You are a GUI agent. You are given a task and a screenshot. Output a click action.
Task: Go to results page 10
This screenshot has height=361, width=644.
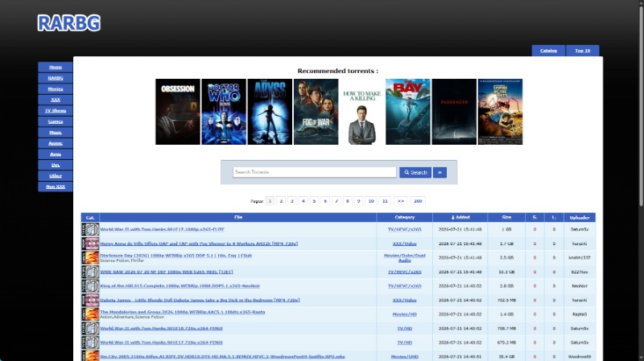click(371, 201)
